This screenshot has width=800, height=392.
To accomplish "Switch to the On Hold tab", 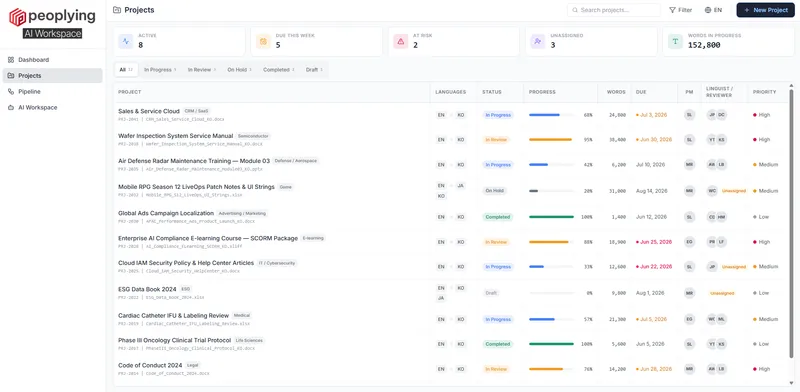I will pos(240,69).
